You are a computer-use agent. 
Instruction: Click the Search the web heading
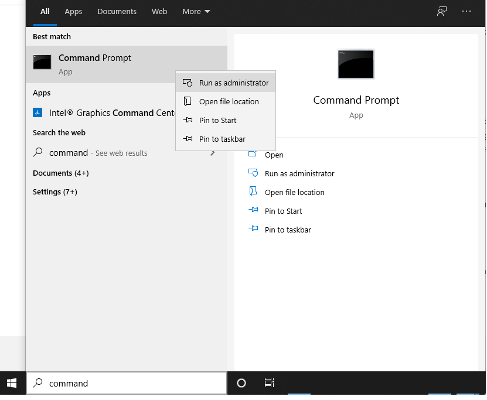[x=59, y=132]
